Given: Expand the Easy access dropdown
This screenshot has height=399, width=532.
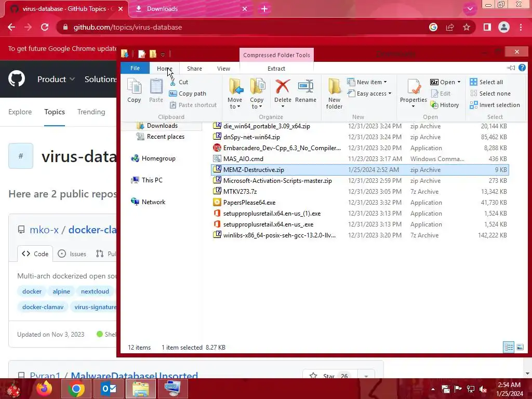Looking at the screenshot, I should (369, 94).
